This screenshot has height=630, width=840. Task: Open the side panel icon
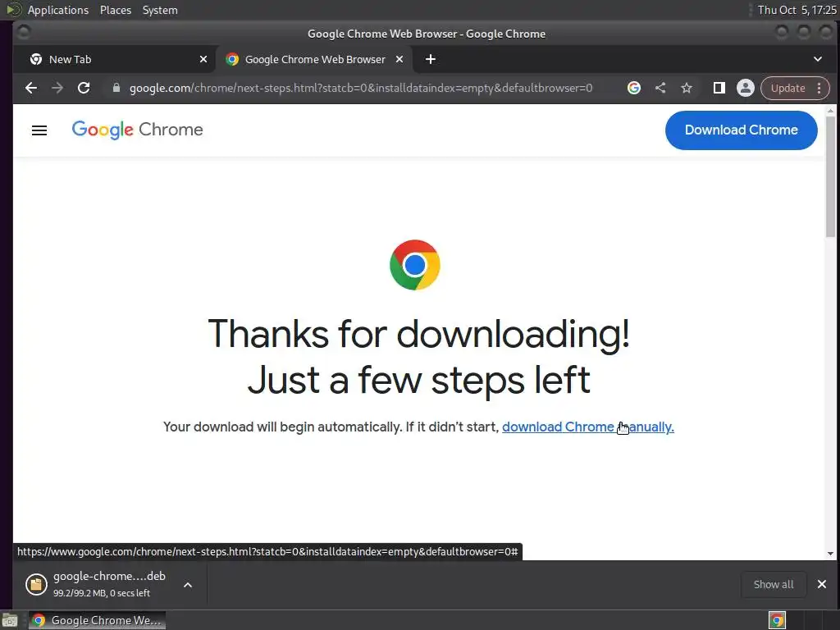click(x=719, y=88)
